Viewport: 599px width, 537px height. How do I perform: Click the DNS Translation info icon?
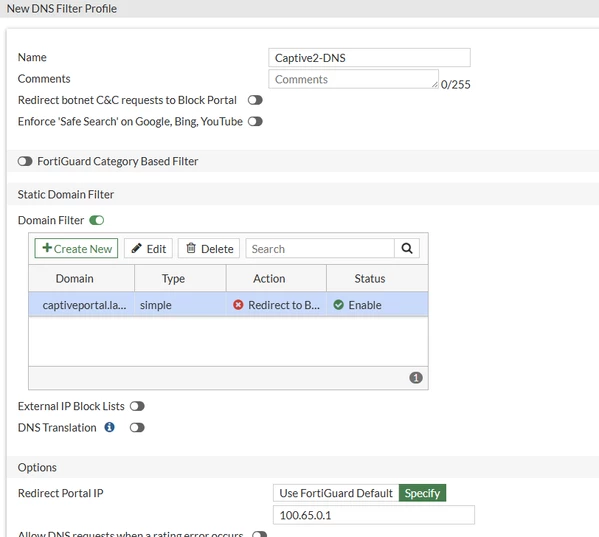(x=109, y=427)
